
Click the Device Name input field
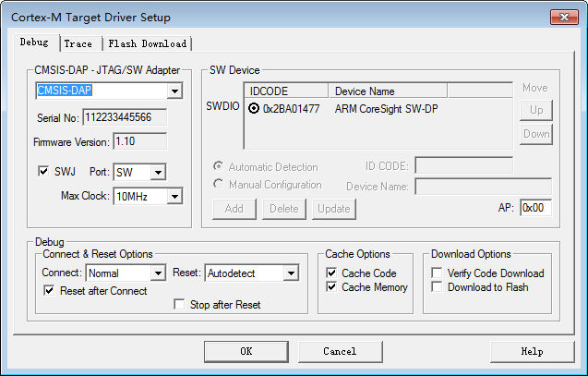484,187
